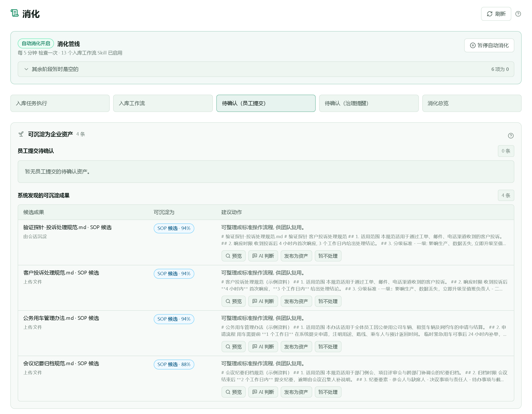Screen dimensions: 532x414
Task: Open the 消化总览 tab
Action: (472, 103)
